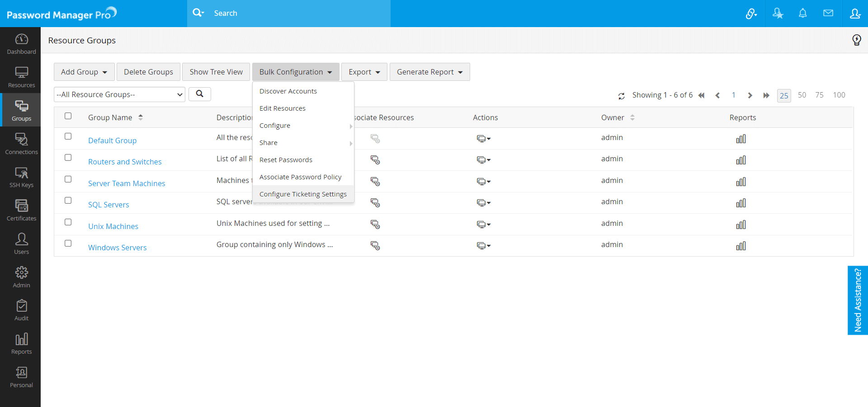Expand the Add Group dropdown
The width and height of the screenshot is (868, 407).
click(x=84, y=72)
